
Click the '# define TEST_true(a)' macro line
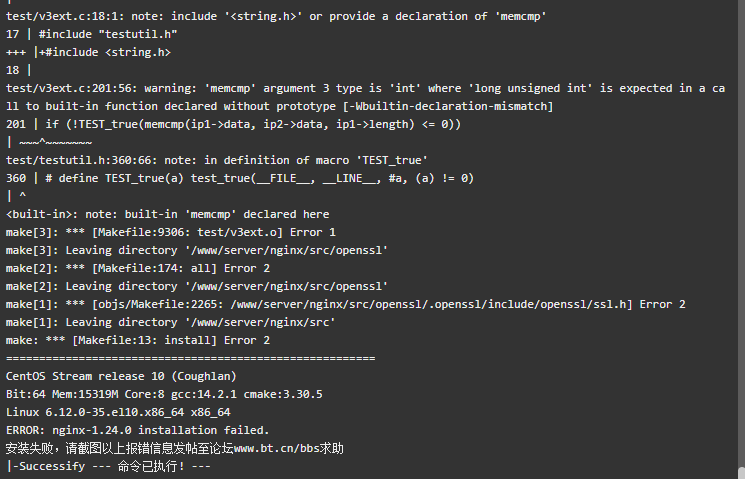point(240,178)
